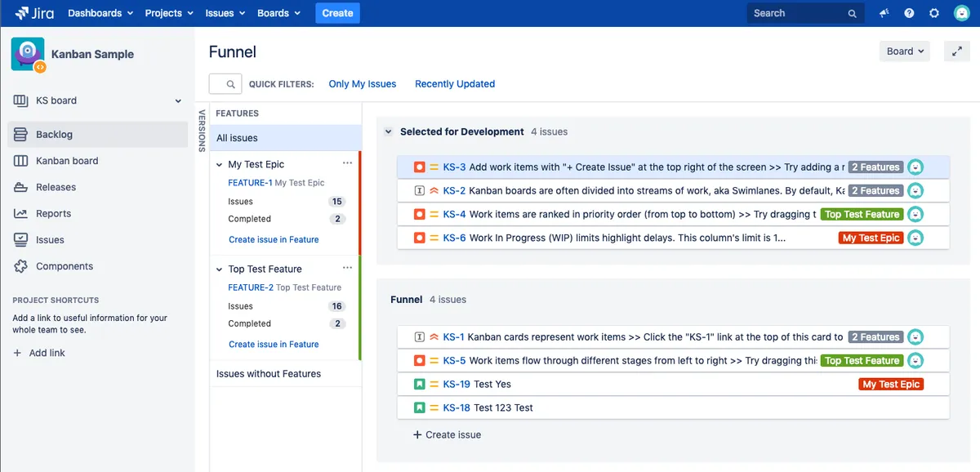Click in the header Search field
This screenshot has width=980, height=472.
point(804,13)
